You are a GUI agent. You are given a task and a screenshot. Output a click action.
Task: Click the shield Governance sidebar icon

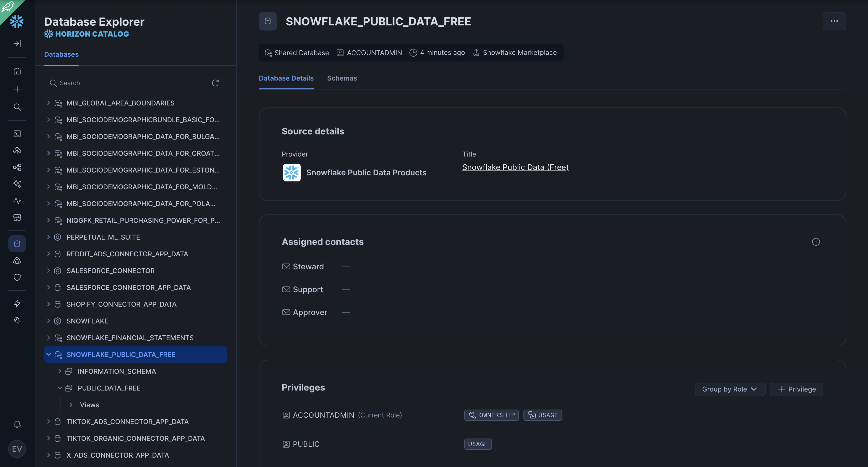(17, 277)
